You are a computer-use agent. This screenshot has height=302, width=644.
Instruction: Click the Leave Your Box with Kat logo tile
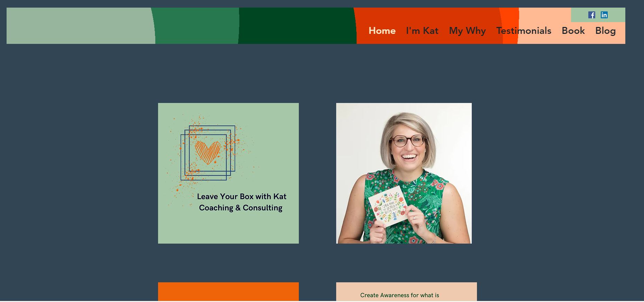pos(228,173)
